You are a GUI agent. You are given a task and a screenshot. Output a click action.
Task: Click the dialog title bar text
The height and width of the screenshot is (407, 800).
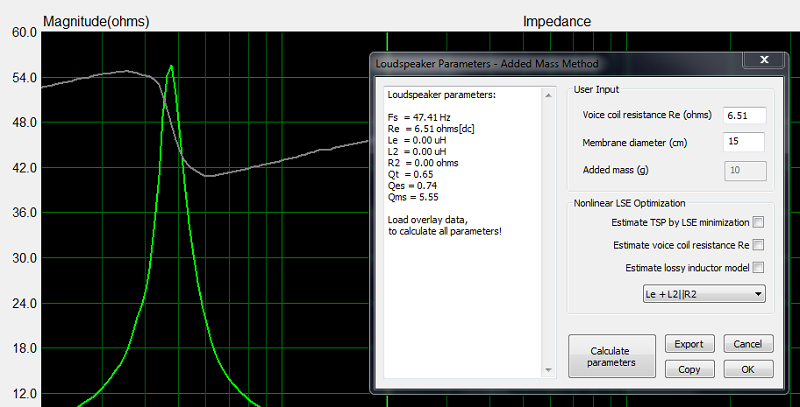tap(487, 64)
